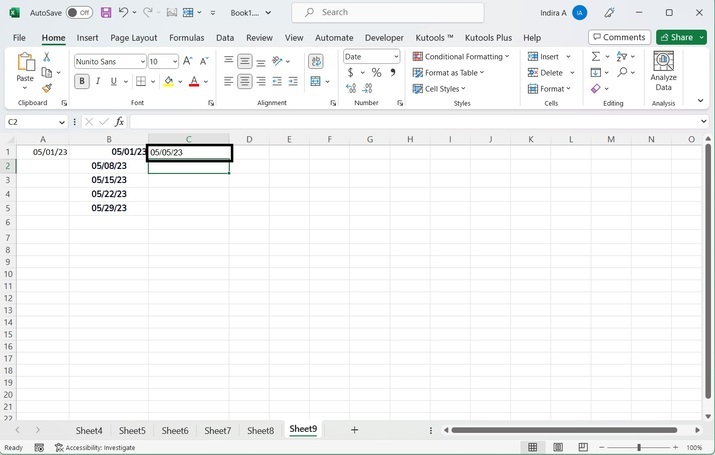Decrease indent in Alignment group
This screenshot has height=455, width=715.
point(277,81)
